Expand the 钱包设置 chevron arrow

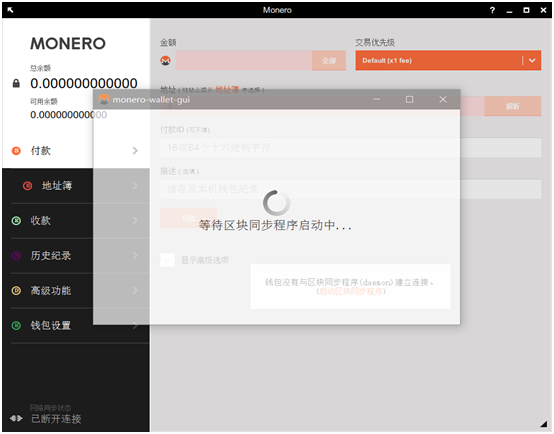click(x=135, y=326)
